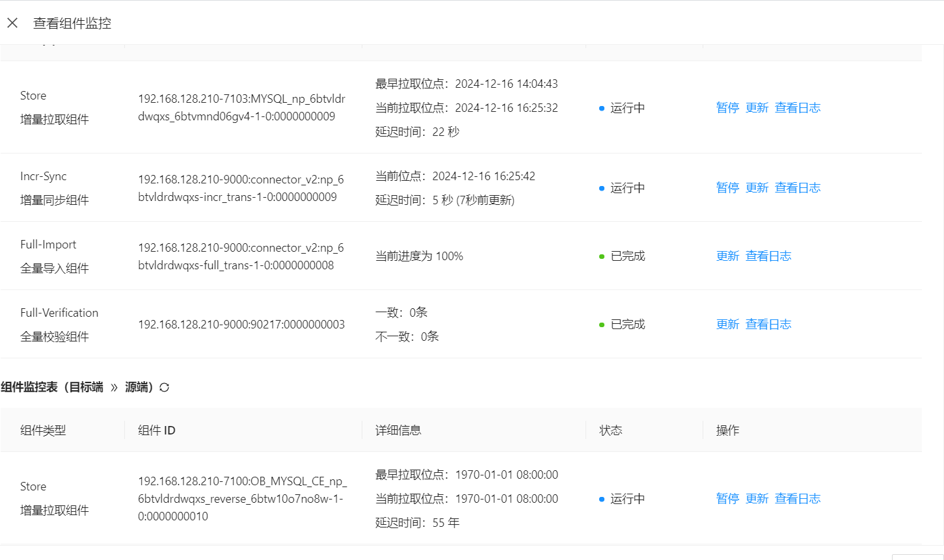Close the component monitoring panel
This screenshot has height=560, width=944.
[12, 23]
